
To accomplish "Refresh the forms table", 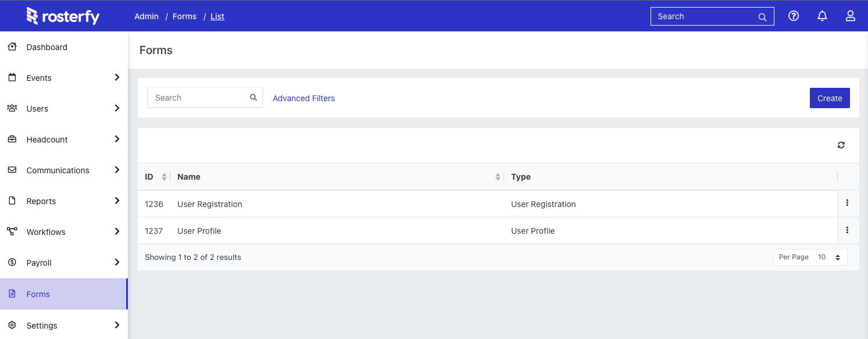I will pyautogui.click(x=841, y=145).
